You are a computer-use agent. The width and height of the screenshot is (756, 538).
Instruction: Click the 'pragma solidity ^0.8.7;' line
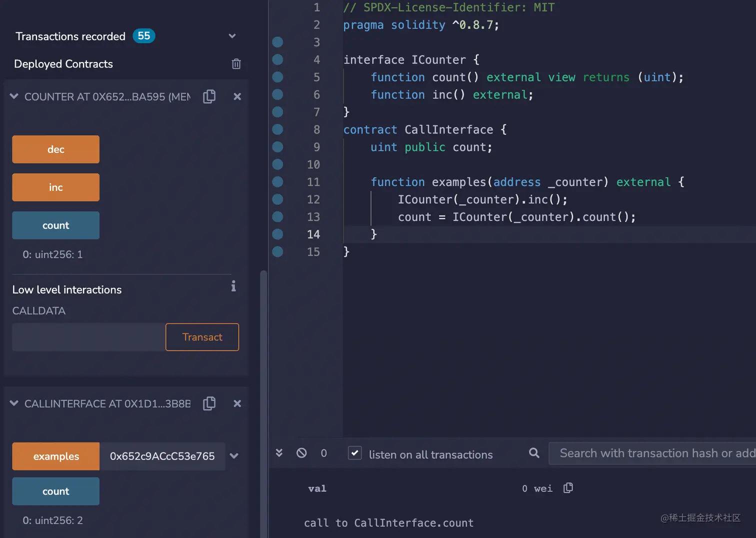421,25
